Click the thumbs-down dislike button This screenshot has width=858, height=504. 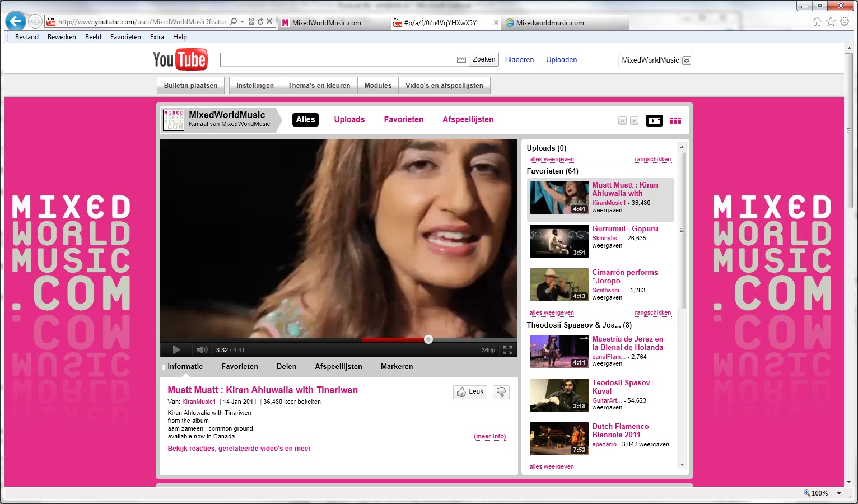[x=501, y=392]
